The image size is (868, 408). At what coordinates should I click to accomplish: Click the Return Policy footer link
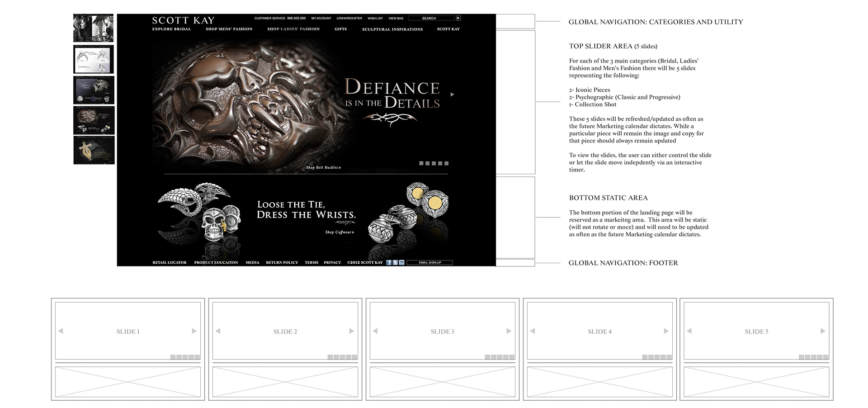(x=282, y=262)
